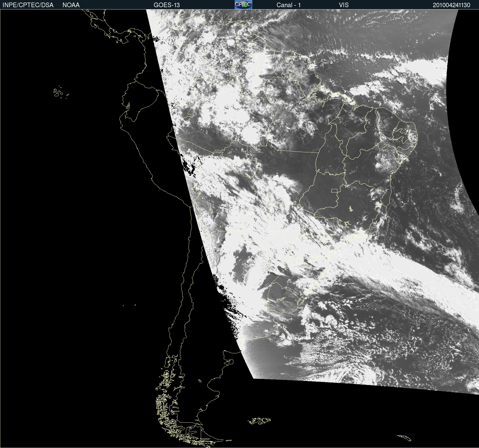Click the GOES-13 satellite name
The width and height of the screenshot is (479, 448).
(x=166, y=5)
